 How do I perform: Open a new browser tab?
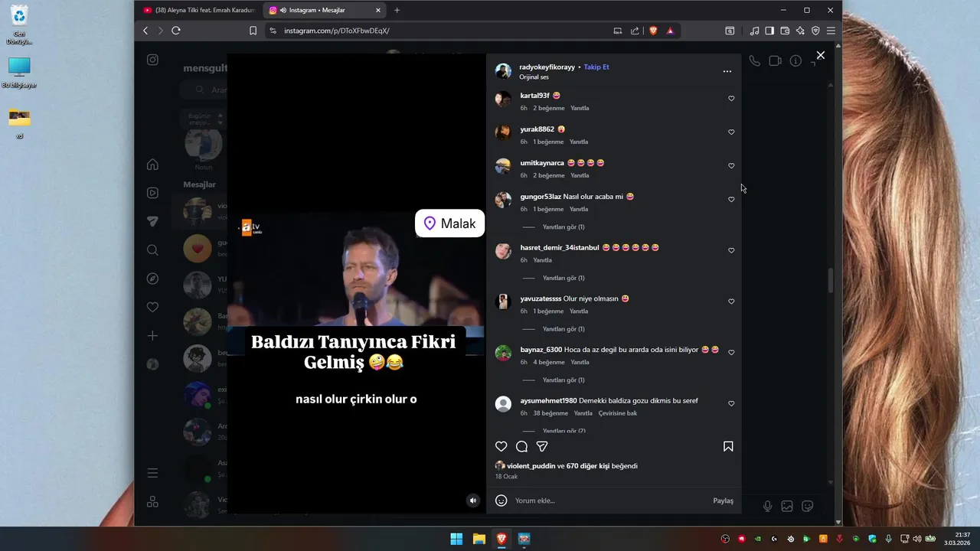(397, 10)
